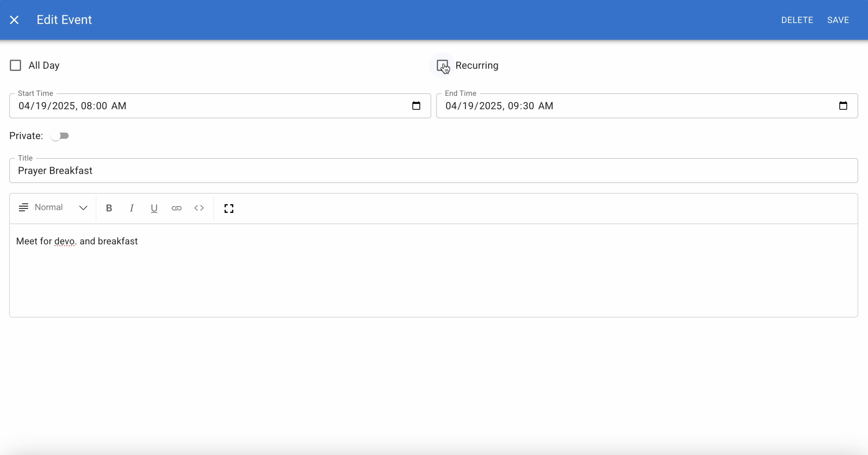This screenshot has width=868, height=455.
Task: Click the dropdown chevron beside Normal
Action: 83,208
